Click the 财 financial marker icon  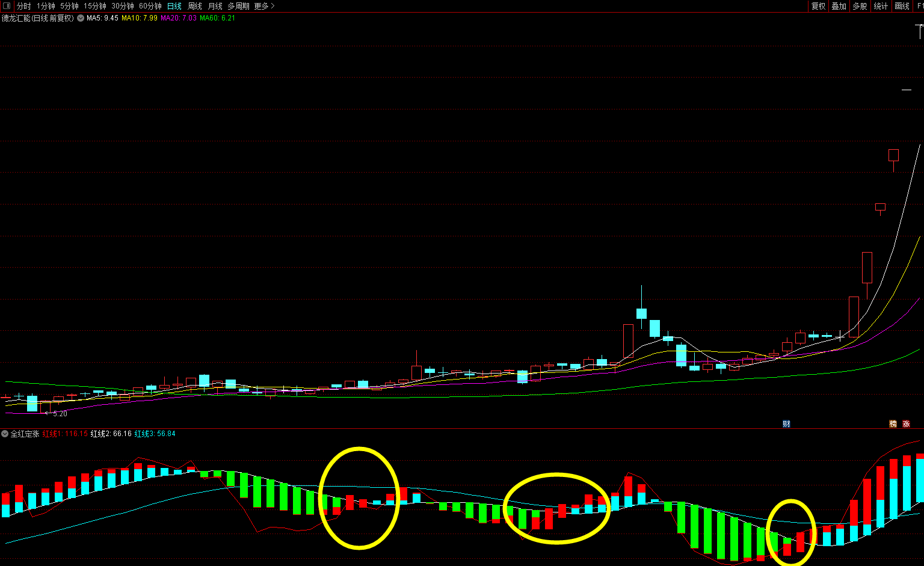[786, 424]
